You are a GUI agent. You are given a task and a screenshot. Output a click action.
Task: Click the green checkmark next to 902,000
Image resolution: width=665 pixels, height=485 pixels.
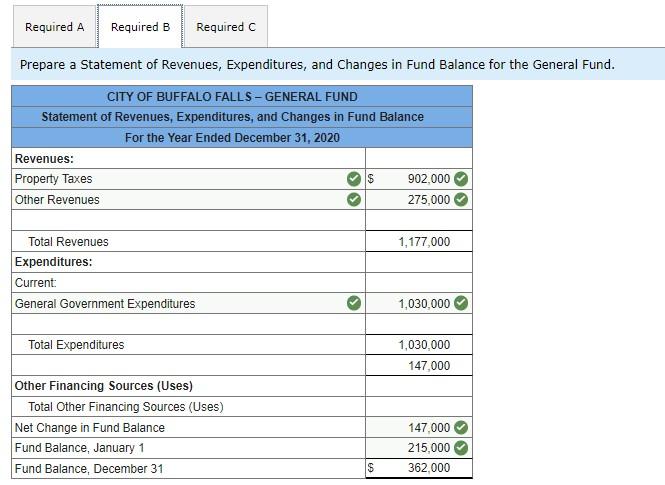pyautogui.click(x=461, y=179)
